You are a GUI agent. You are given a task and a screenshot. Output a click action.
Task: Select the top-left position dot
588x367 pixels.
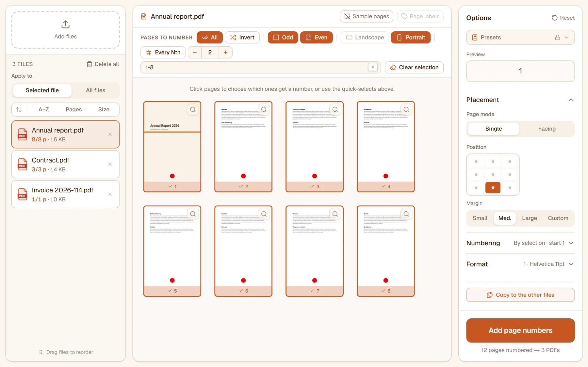pyautogui.click(x=476, y=162)
